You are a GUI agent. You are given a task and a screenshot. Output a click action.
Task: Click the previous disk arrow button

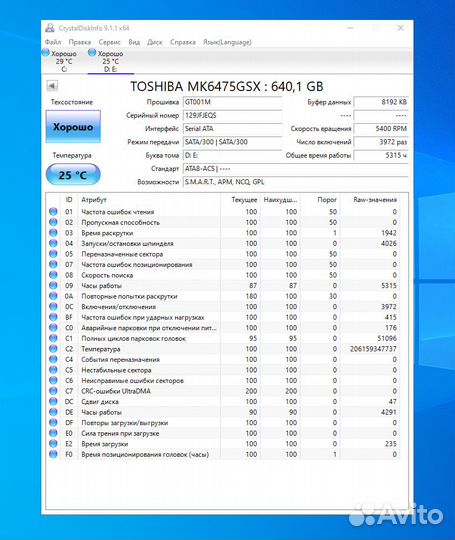coord(52,85)
